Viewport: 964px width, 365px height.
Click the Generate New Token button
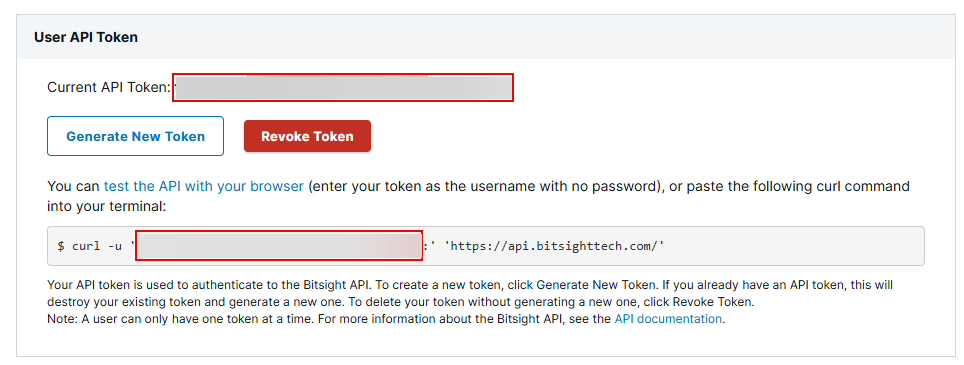coord(135,136)
